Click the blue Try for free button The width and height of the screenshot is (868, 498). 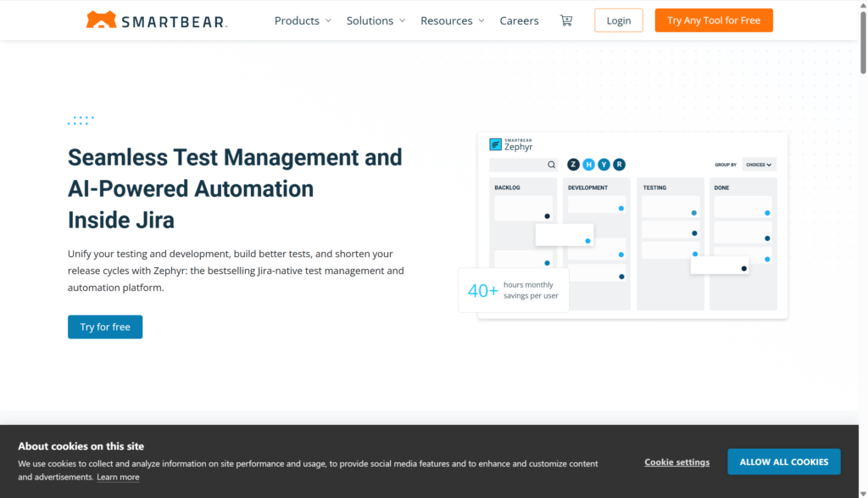[105, 327]
